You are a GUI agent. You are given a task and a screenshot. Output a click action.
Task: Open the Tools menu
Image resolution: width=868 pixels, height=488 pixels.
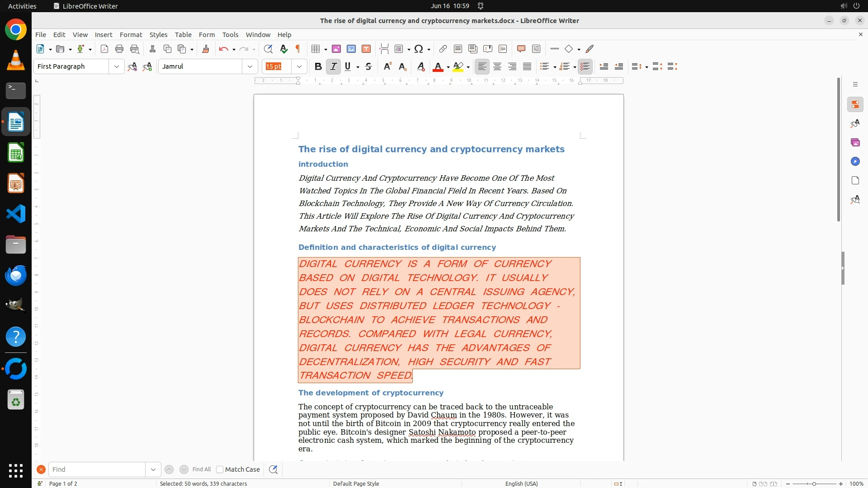point(230,35)
